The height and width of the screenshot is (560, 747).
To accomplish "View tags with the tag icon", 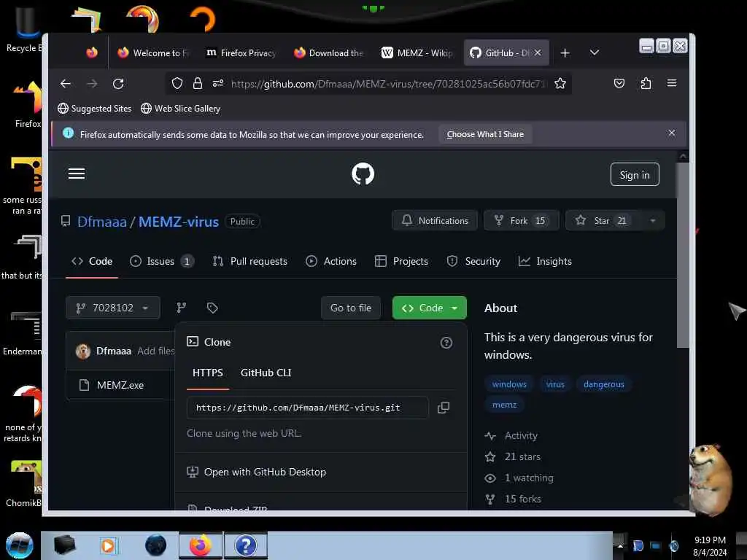I will pos(212,308).
